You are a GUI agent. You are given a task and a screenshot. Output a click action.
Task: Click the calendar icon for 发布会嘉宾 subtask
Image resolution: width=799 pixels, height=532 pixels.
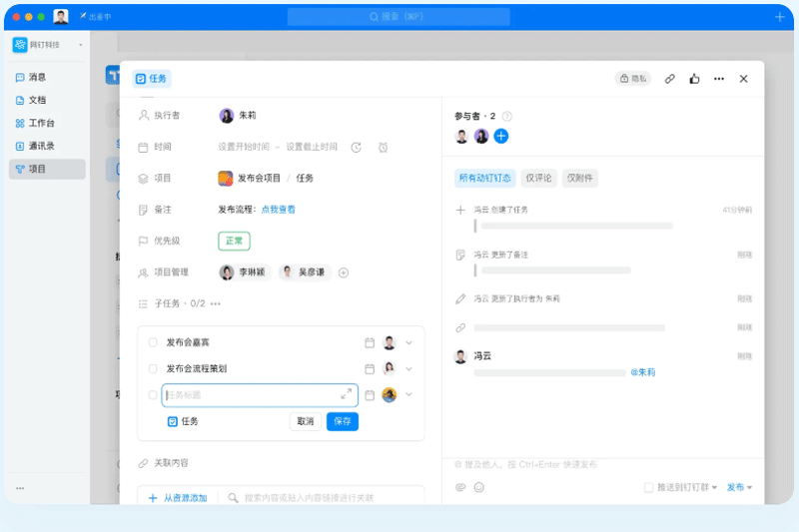click(x=370, y=342)
